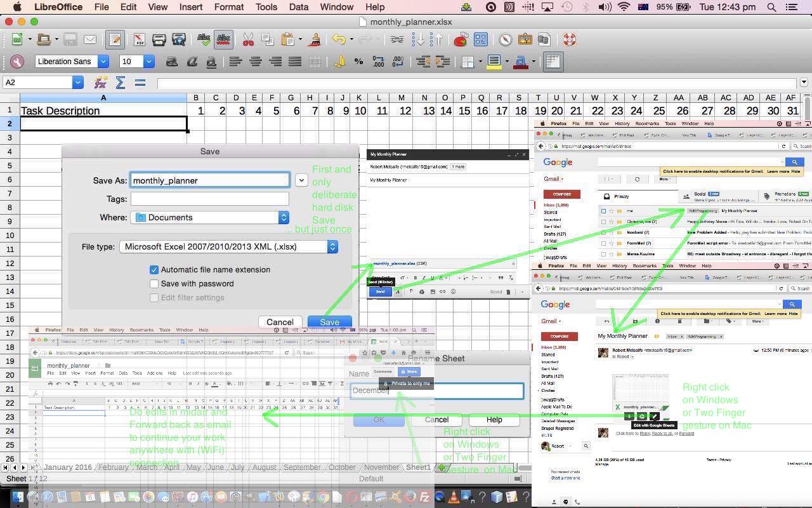This screenshot has height=508, width=812.
Task: Click the Sort descending icon
Action: pyautogui.click(x=436, y=39)
